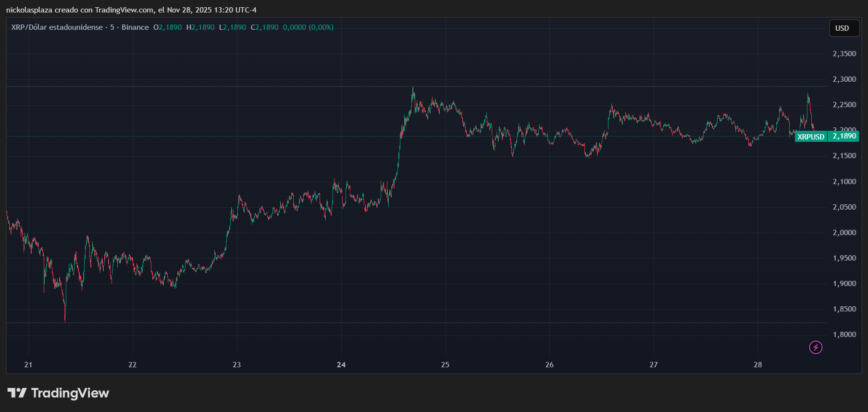Click the purple lightning bolt icon
The height and width of the screenshot is (412, 868).
[x=816, y=347]
